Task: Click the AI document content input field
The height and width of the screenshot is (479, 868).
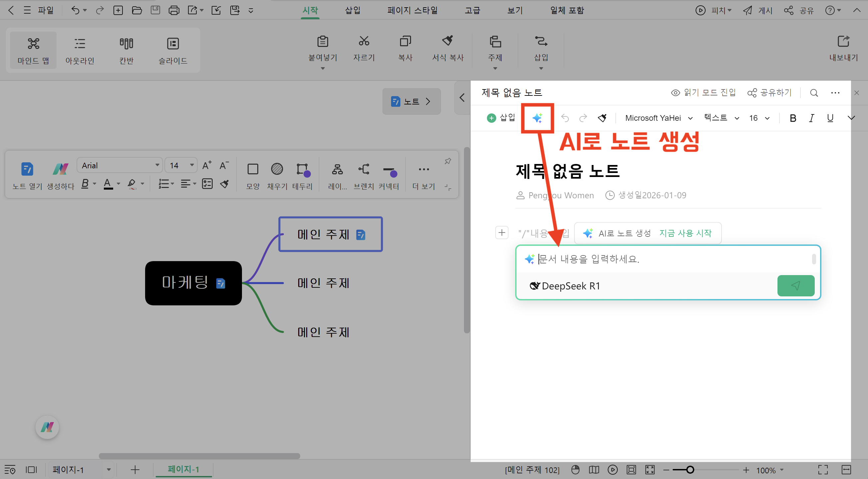Action: coord(671,259)
